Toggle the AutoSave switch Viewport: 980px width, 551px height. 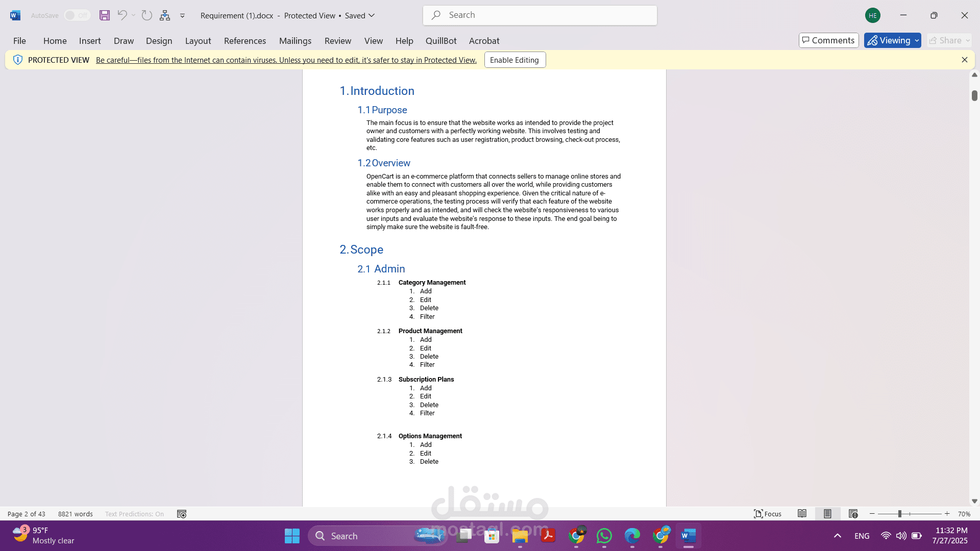(x=77, y=15)
